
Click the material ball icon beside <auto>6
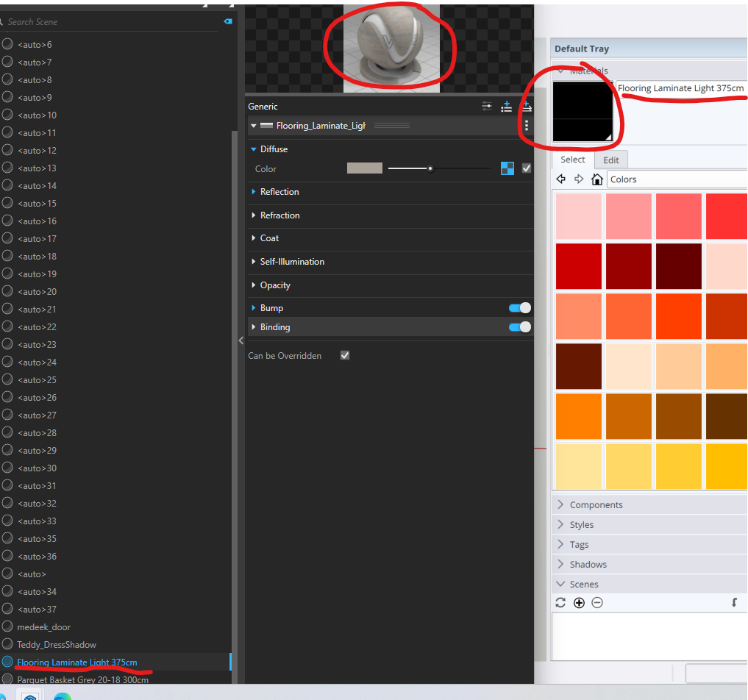click(x=7, y=44)
